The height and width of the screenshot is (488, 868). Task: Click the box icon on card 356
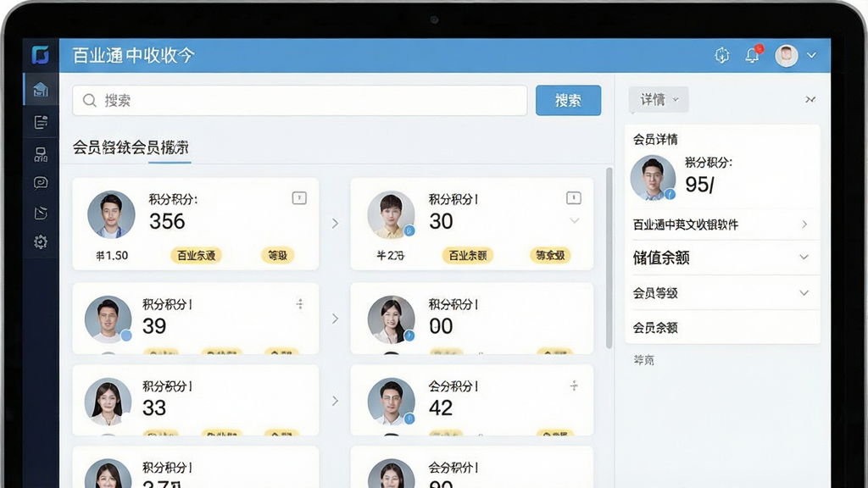click(299, 197)
